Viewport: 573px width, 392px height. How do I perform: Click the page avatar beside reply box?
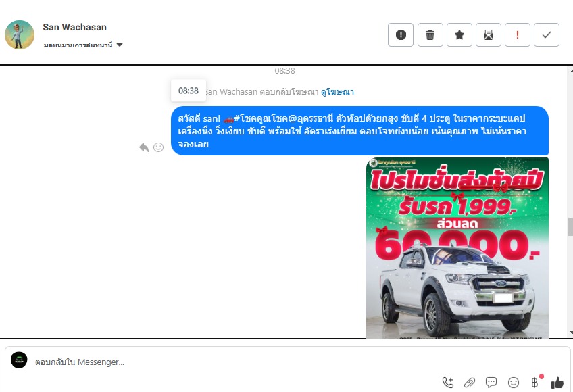[19, 360]
